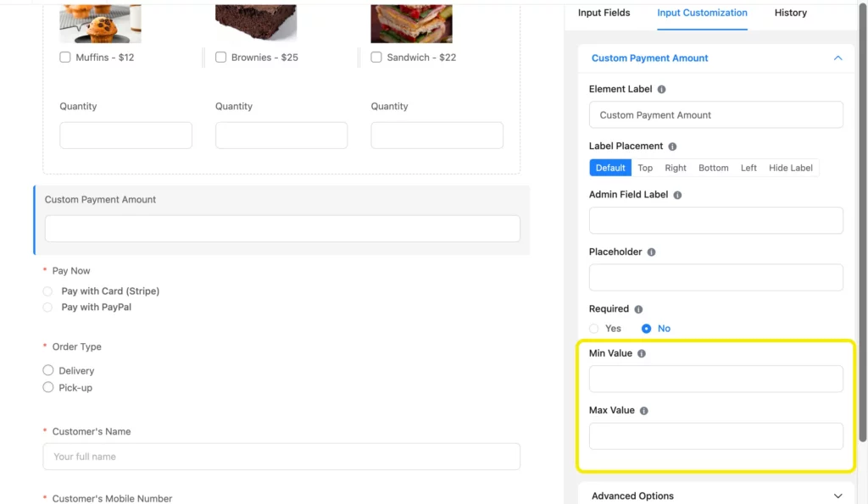
Task: Click the Placeholder input field
Action: tap(715, 277)
